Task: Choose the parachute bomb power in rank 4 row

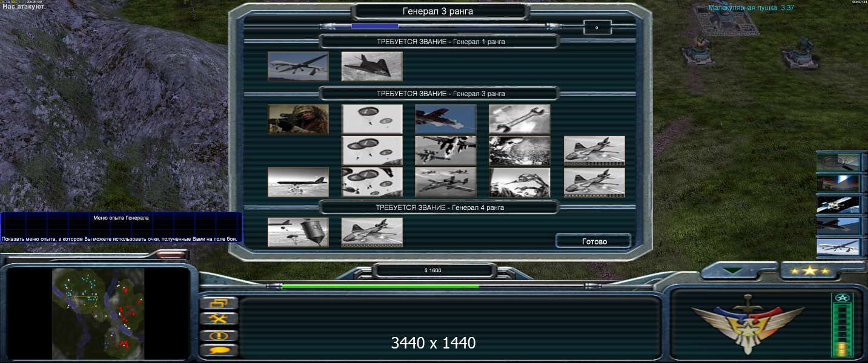Action: 298,232
